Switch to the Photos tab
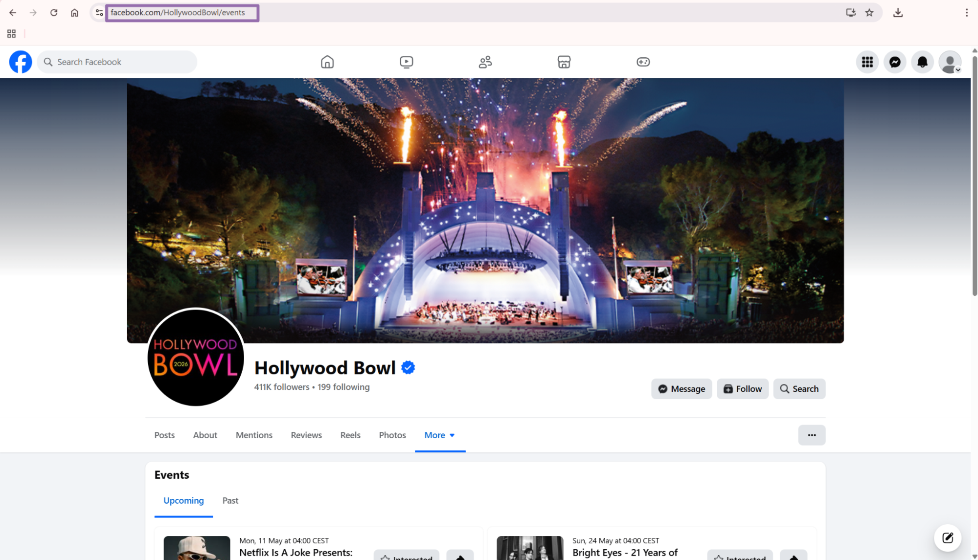The height and width of the screenshot is (560, 978). click(x=392, y=435)
